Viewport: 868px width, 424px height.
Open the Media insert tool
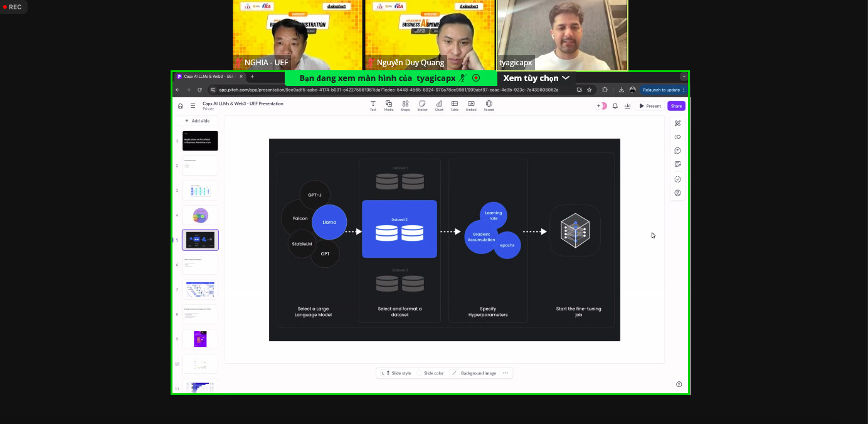pyautogui.click(x=389, y=105)
